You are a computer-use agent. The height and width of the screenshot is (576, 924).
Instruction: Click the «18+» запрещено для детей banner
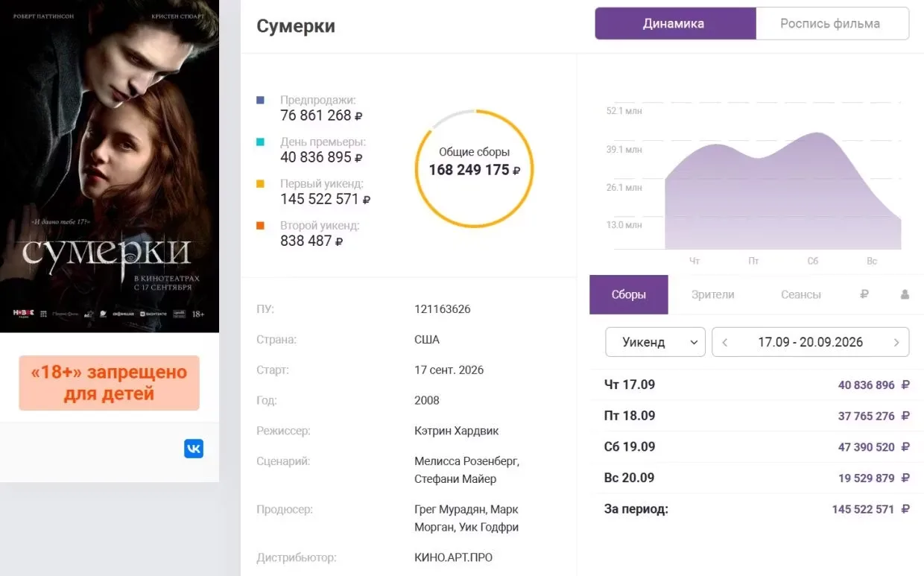(110, 383)
